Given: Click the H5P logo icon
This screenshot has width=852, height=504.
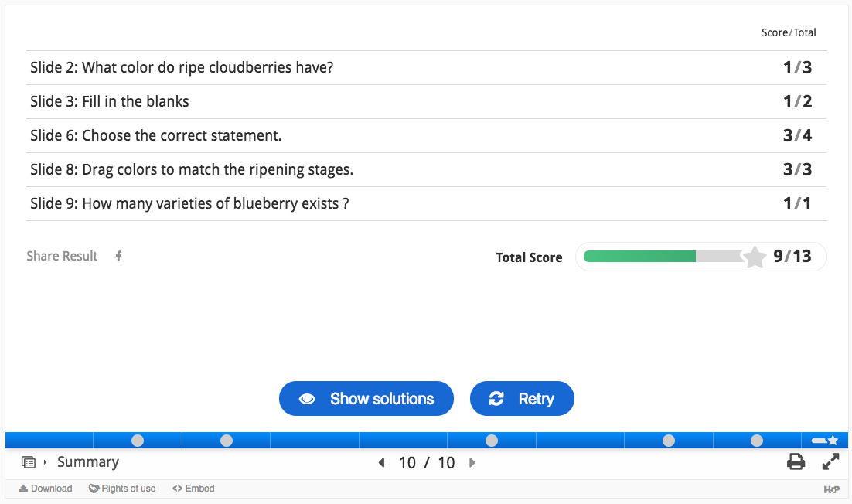Looking at the screenshot, I should coord(831,489).
